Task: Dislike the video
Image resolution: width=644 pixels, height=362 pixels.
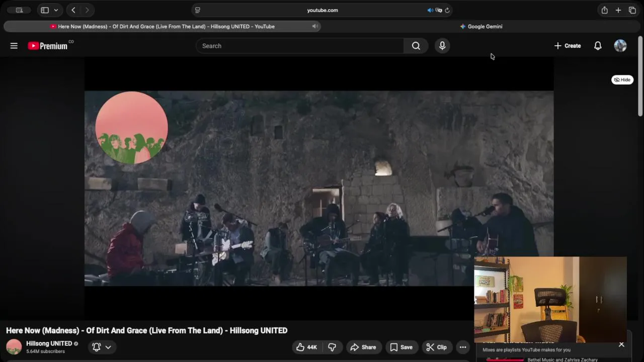Action: [332, 347]
